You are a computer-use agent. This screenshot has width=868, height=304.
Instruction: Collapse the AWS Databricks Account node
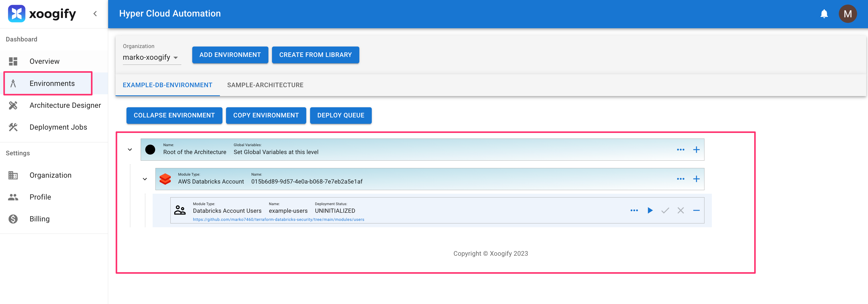click(x=144, y=179)
